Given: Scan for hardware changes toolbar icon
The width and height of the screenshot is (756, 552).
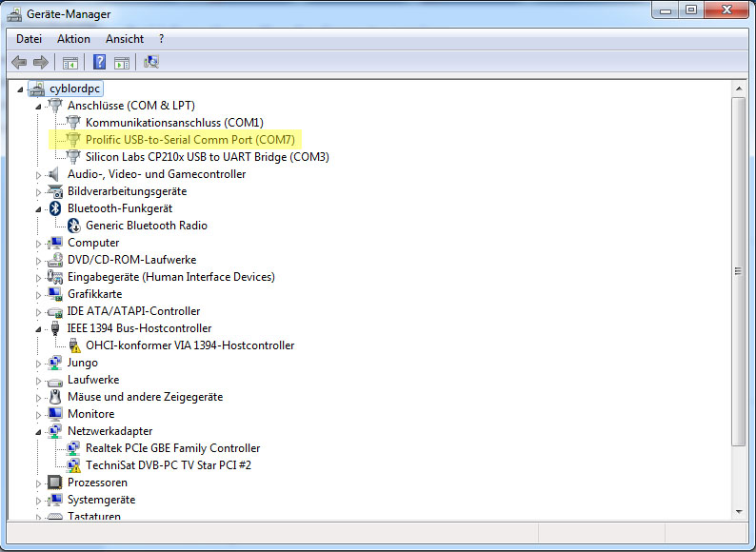Looking at the screenshot, I should (150, 62).
